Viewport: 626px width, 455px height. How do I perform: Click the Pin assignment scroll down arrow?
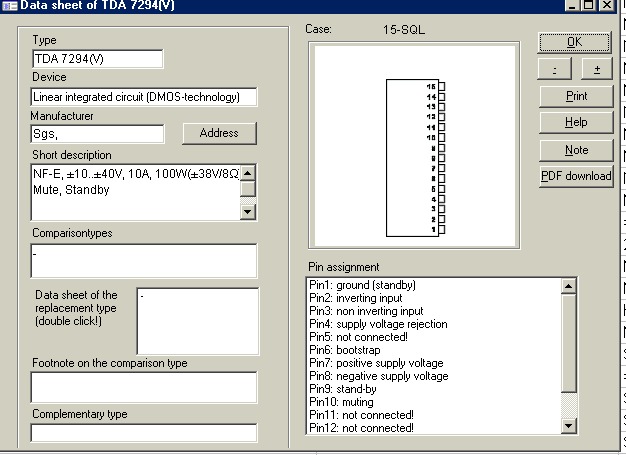(569, 426)
